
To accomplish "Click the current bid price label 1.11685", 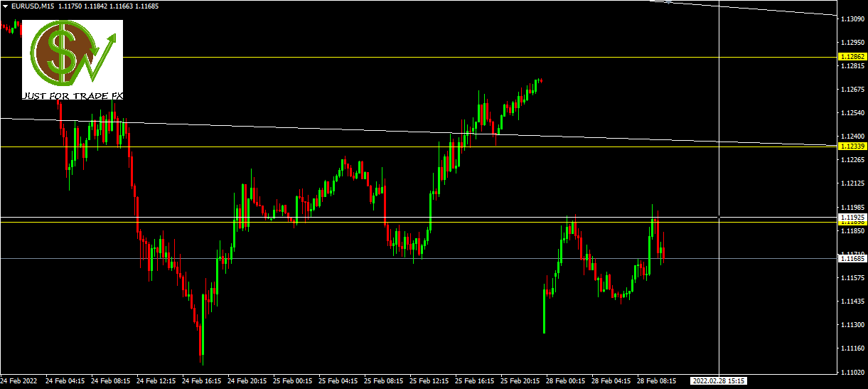I will 852,258.
